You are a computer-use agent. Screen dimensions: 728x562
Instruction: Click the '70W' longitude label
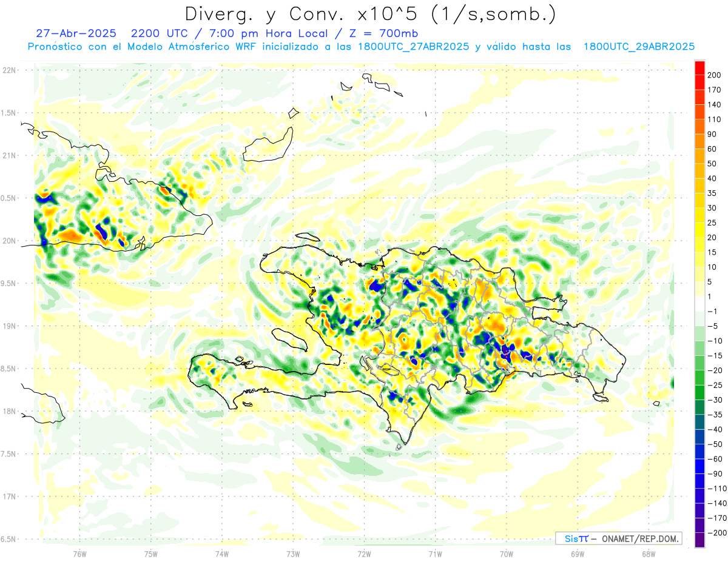pyautogui.click(x=507, y=553)
